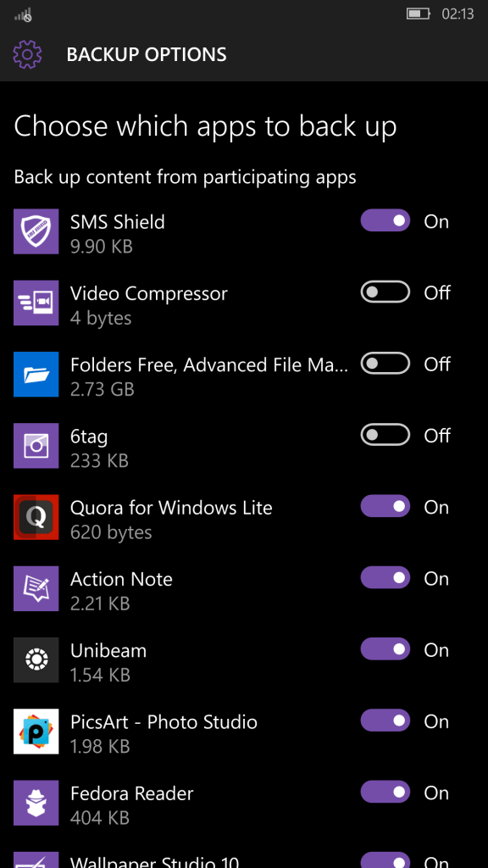Image resolution: width=488 pixels, height=868 pixels.
Task: Tap the Action Note app icon
Action: point(36,588)
